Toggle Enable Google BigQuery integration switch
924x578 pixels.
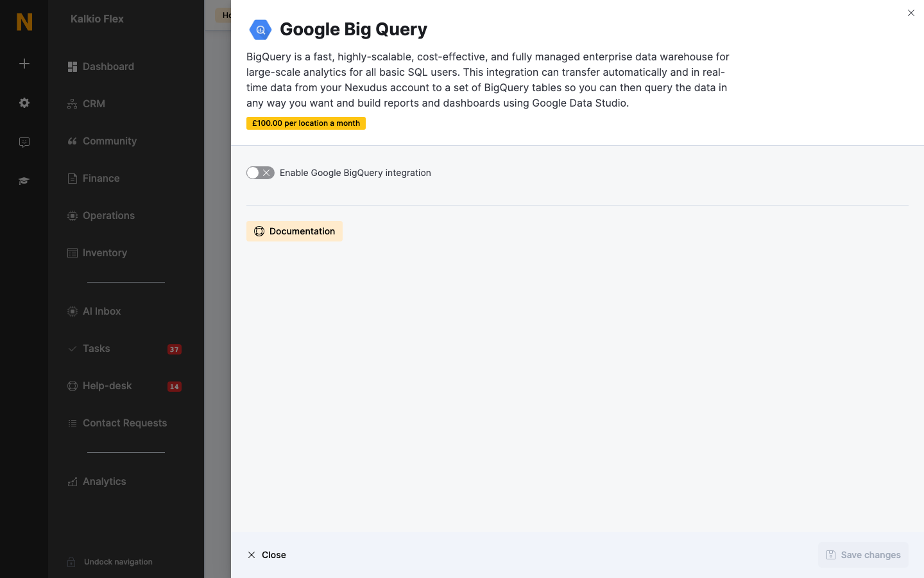click(x=261, y=173)
